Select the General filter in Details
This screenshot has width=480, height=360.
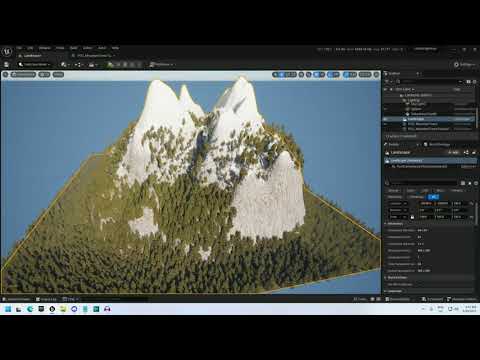(x=393, y=191)
